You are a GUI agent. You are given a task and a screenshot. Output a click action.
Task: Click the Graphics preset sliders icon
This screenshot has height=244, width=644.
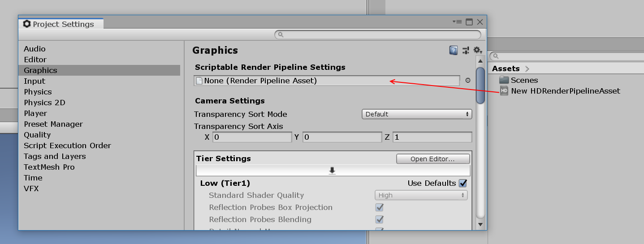pos(466,50)
